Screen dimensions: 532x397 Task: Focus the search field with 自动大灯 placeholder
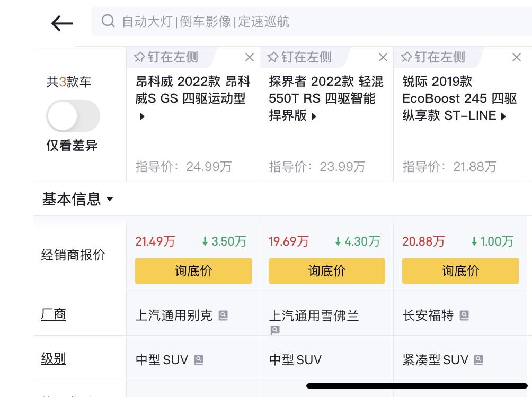tap(312, 21)
